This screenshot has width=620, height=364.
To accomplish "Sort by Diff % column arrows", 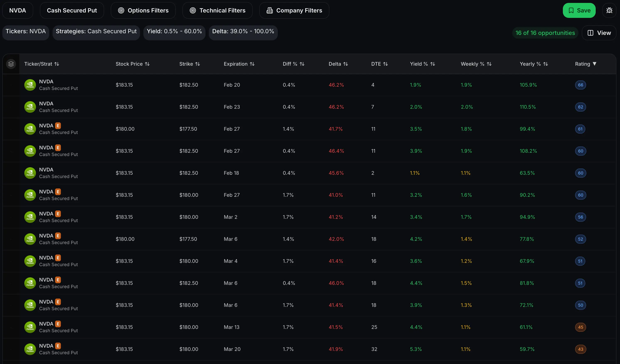I will (x=302, y=64).
